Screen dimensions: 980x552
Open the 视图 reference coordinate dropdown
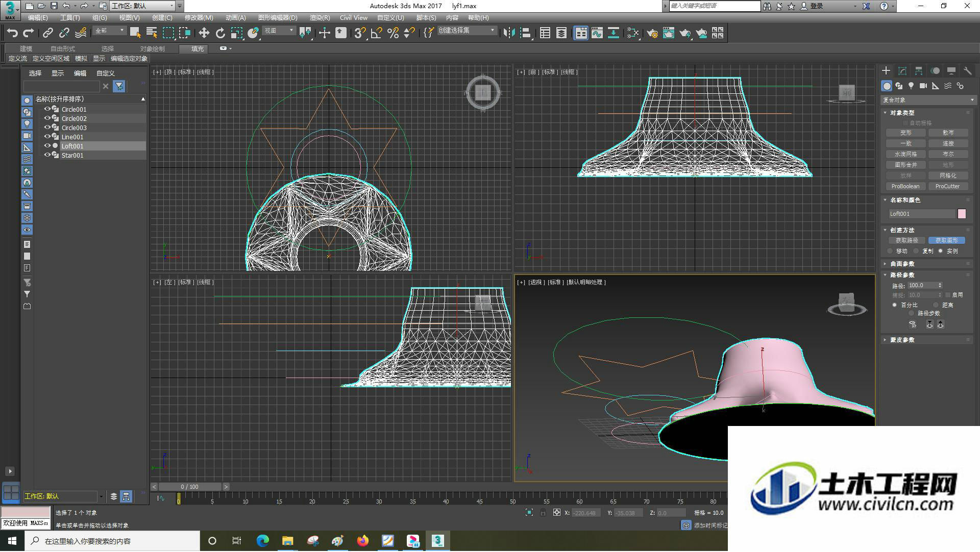click(279, 31)
